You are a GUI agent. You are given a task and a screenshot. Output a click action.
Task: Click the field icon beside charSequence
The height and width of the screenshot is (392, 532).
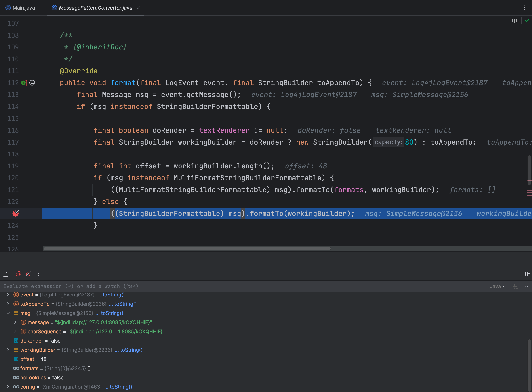pos(23,331)
